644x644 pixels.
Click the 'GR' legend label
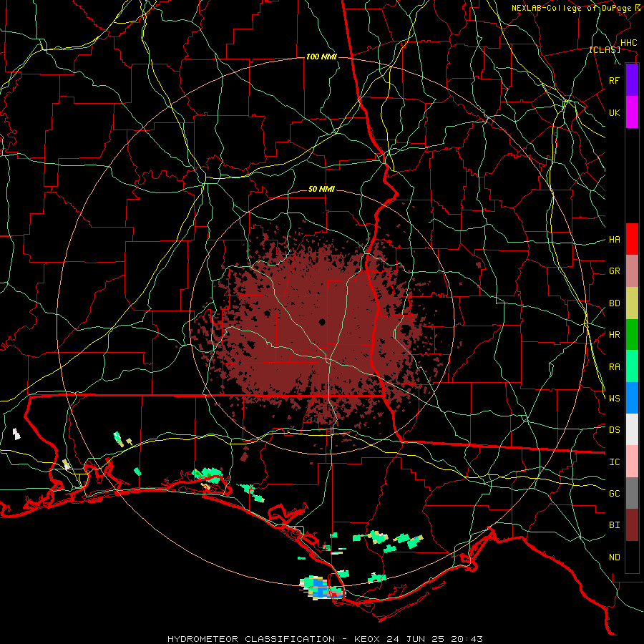point(614,271)
